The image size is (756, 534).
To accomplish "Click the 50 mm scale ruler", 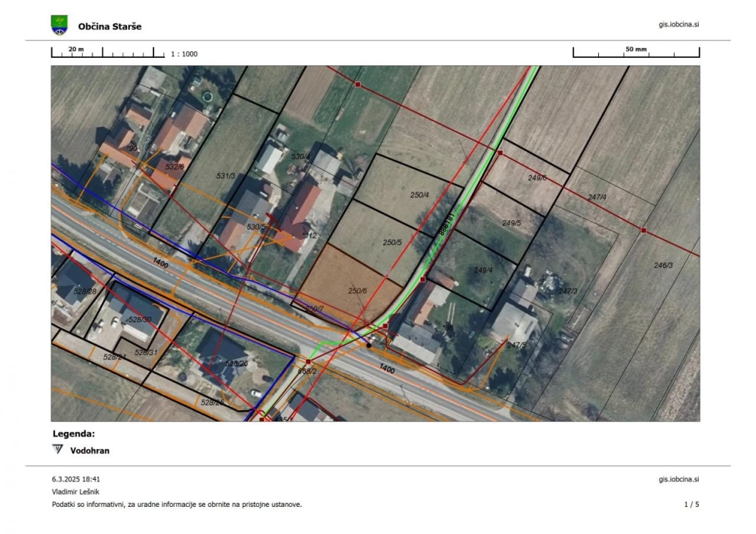I will tap(636, 52).
